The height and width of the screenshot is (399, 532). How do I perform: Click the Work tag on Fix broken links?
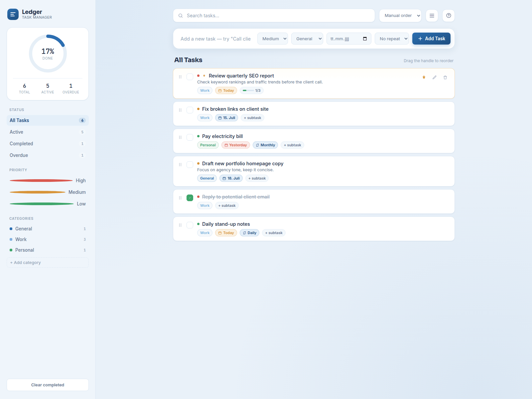click(x=205, y=118)
